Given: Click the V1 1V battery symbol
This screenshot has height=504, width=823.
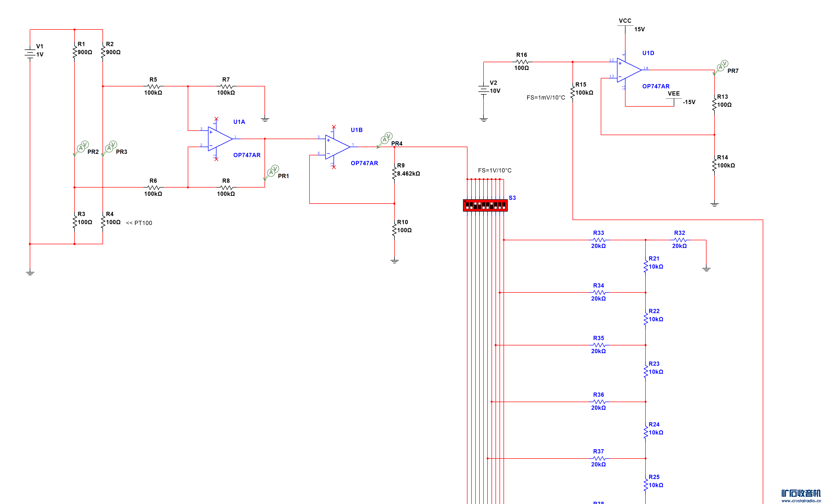Looking at the screenshot, I should 30,53.
